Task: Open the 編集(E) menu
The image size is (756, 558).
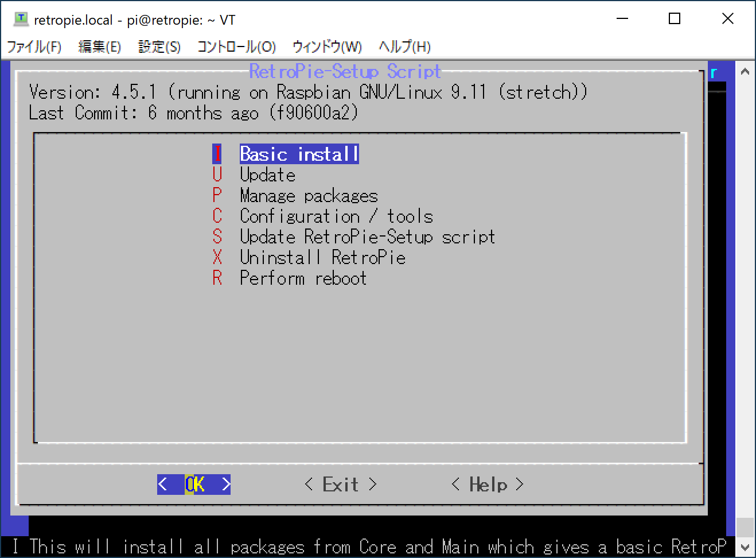Action: pos(100,46)
